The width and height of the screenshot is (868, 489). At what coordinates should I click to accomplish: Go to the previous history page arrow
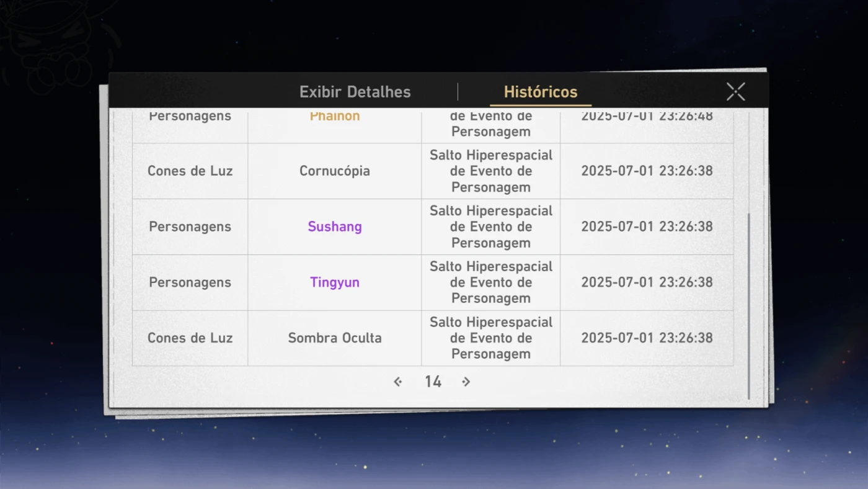(398, 382)
